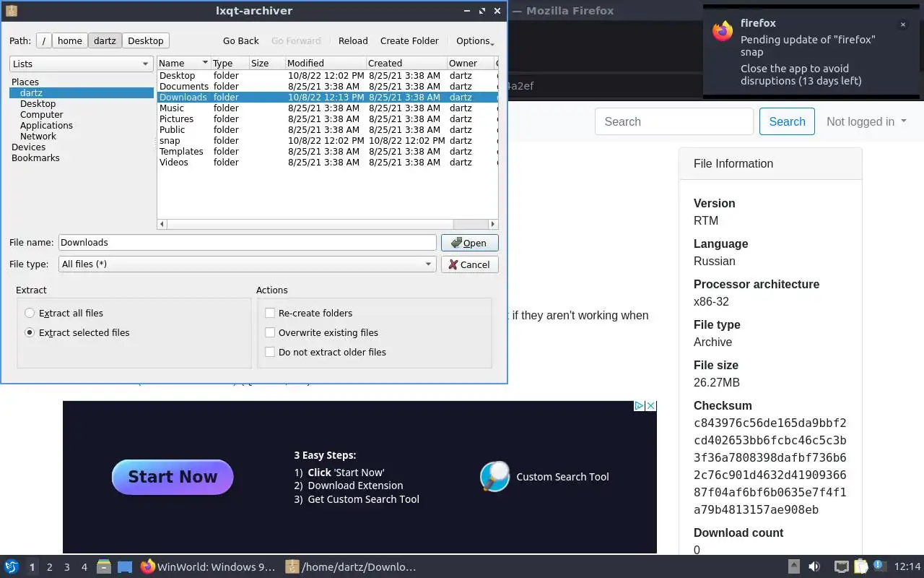The width and height of the screenshot is (924, 578).
Task: Select the Documents folder row
Action: click(327, 86)
